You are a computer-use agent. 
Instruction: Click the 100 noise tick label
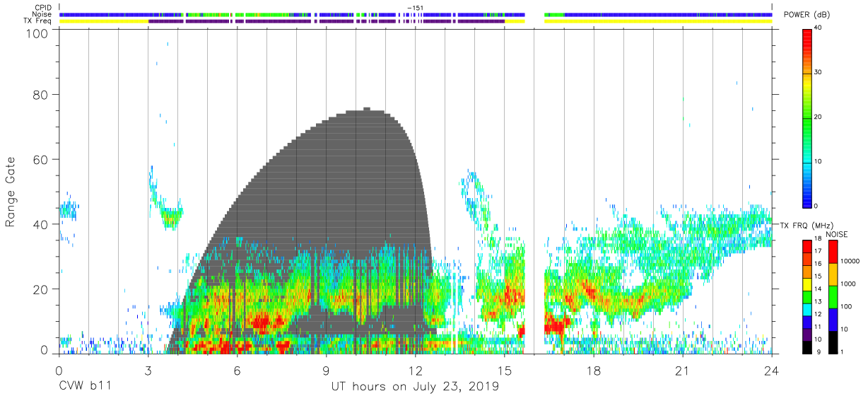(847, 306)
